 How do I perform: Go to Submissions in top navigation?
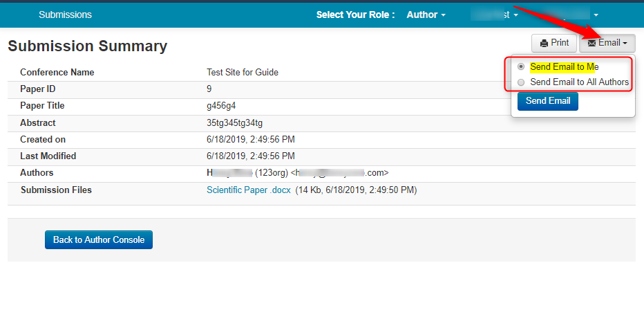coord(65,15)
